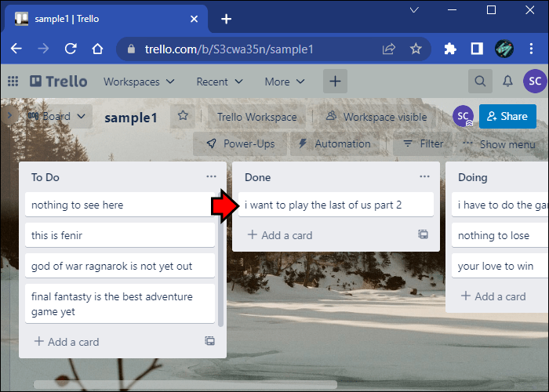Image resolution: width=549 pixels, height=392 pixels.
Task: Open the Filter cards button
Action: (x=423, y=143)
